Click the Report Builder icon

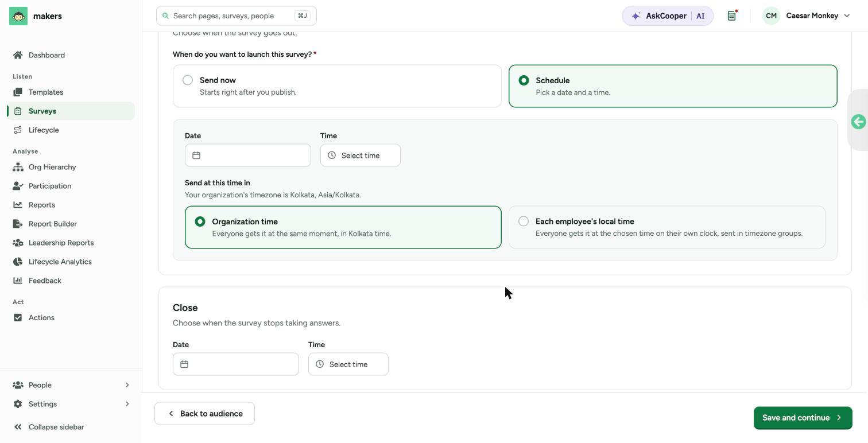coord(18,224)
